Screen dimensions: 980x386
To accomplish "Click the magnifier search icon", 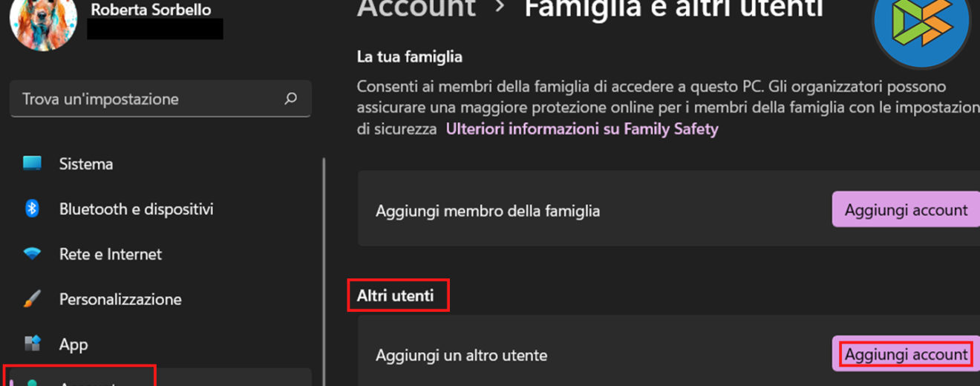I will 291,99.
